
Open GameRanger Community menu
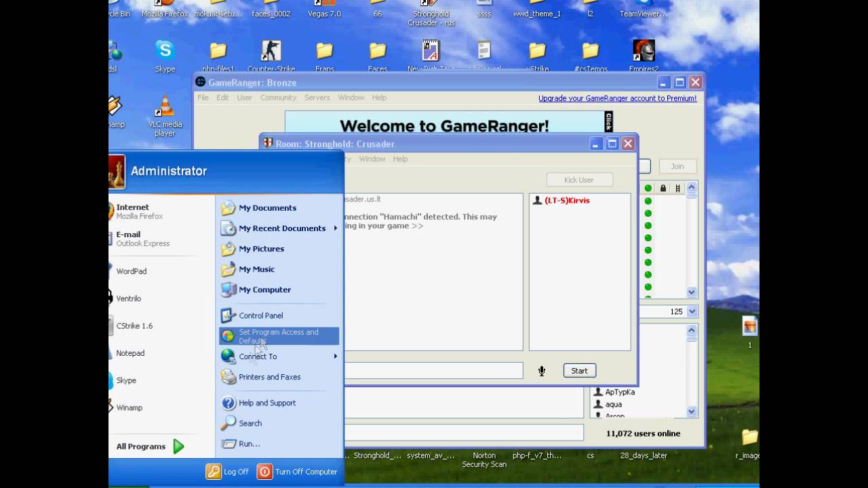[278, 98]
